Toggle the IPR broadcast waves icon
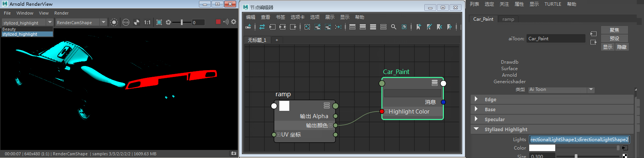 click(x=226, y=22)
